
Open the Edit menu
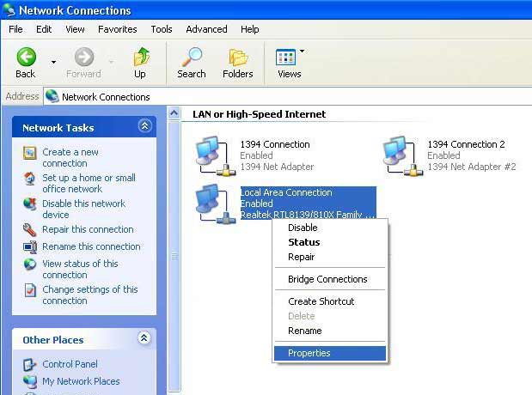point(44,29)
